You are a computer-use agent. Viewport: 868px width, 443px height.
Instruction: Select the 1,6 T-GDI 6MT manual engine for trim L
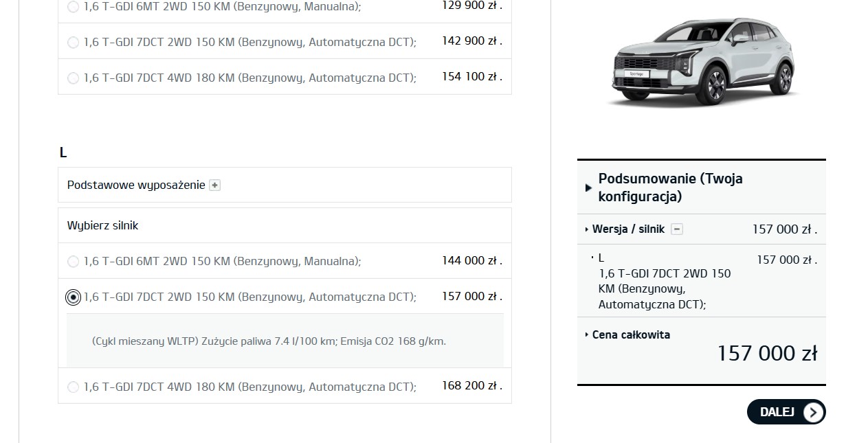(x=73, y=261)
